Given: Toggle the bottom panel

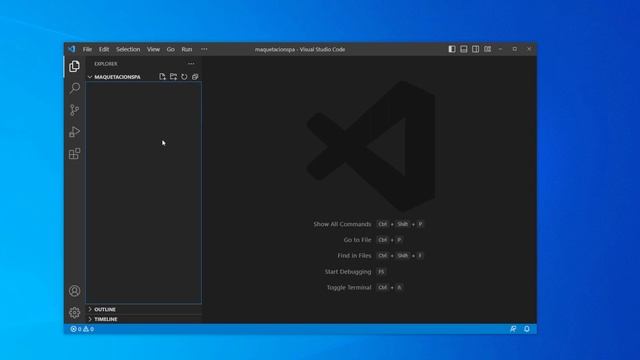Looking at the screenshot, I should point(464,49).
